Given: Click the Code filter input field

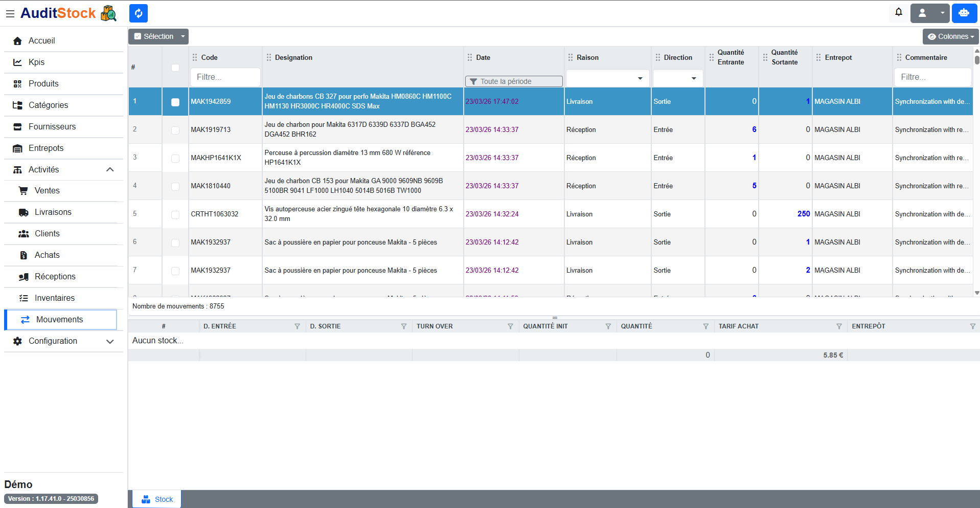Looking at the screenshot, I should point(225,77).
